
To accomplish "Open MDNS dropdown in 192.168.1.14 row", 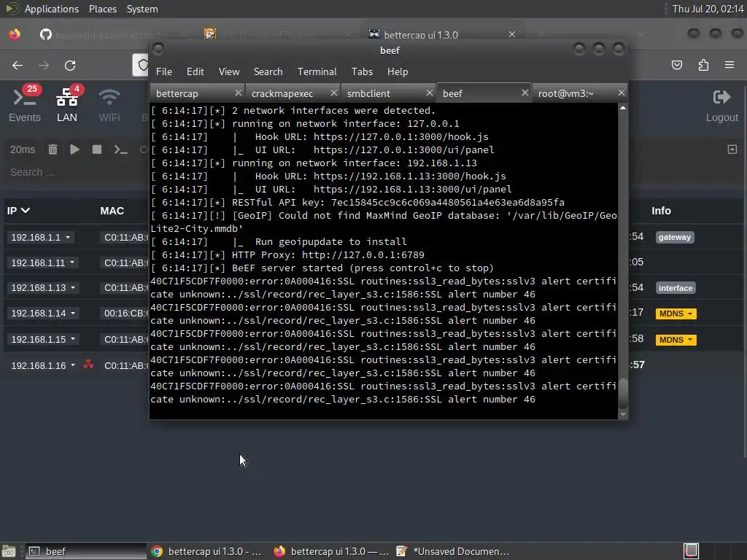I will pos(676,314).
